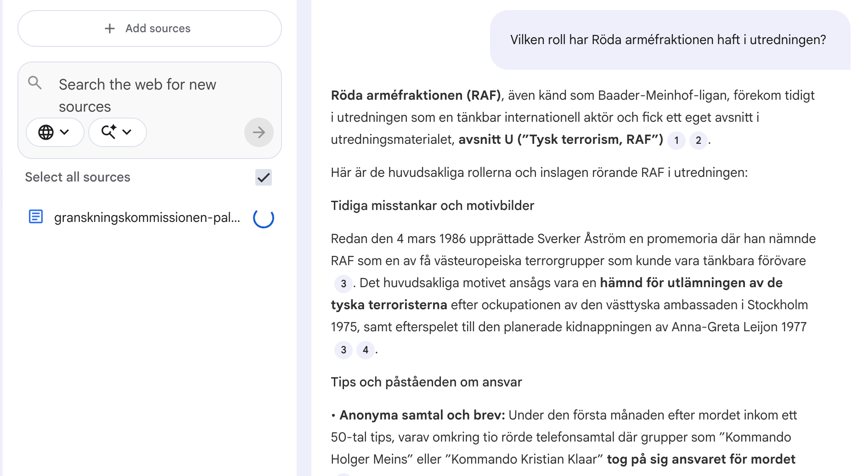868x476 pixels.
Task: Click the plus icon in Add sources
Action: 109,28
